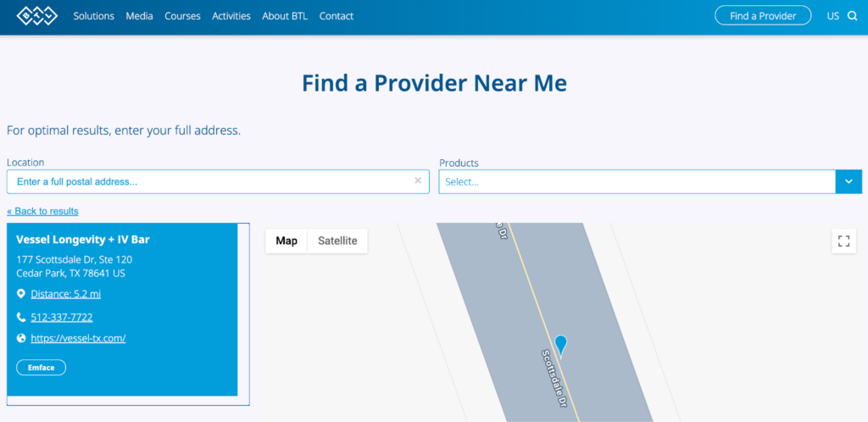Open the Products Select combo box
The image size is (868, 422).
[x=636, y=181]
